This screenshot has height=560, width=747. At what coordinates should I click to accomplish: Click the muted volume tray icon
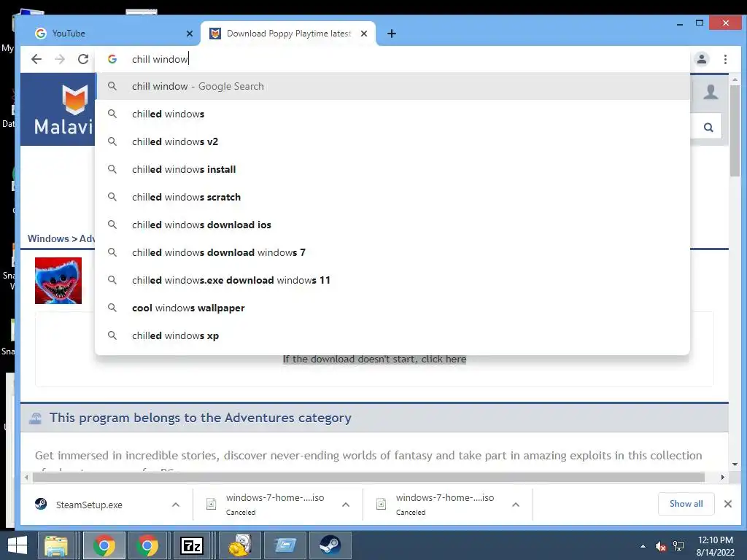tap(660, 546)
